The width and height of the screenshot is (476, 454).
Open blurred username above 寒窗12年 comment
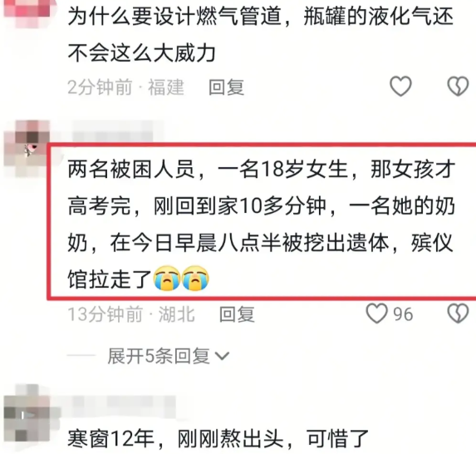(x=120, y=403)
